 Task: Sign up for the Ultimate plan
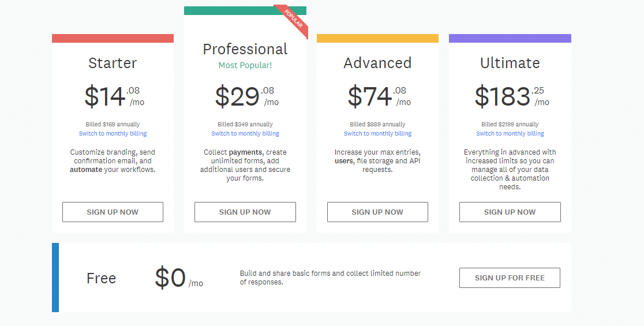point(510,212)
